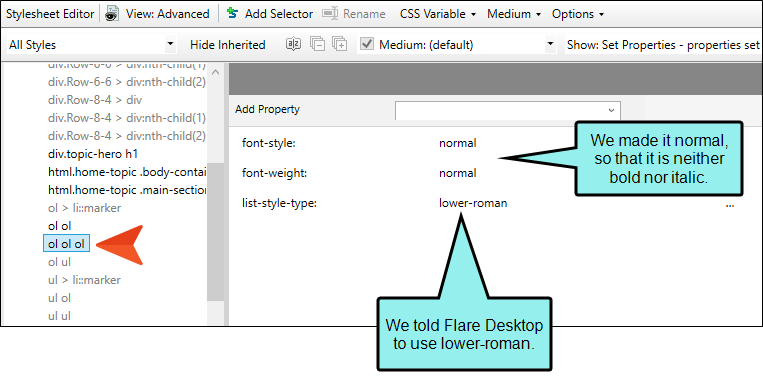Collapse all styles icon

[317, 45]
